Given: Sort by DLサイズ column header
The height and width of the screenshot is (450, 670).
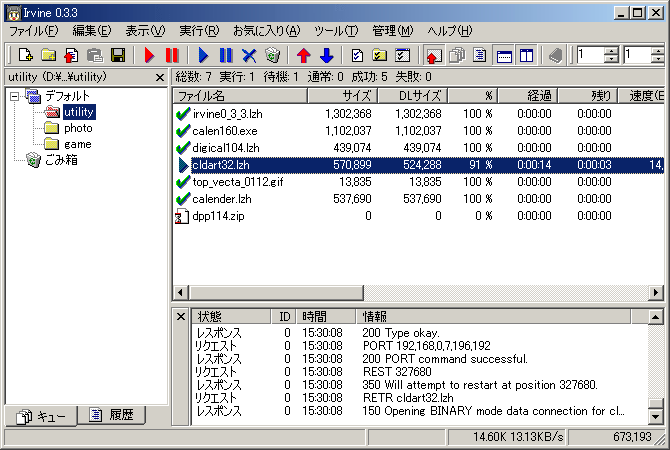Looking at the screenshot, I should [x=413, y=96].
